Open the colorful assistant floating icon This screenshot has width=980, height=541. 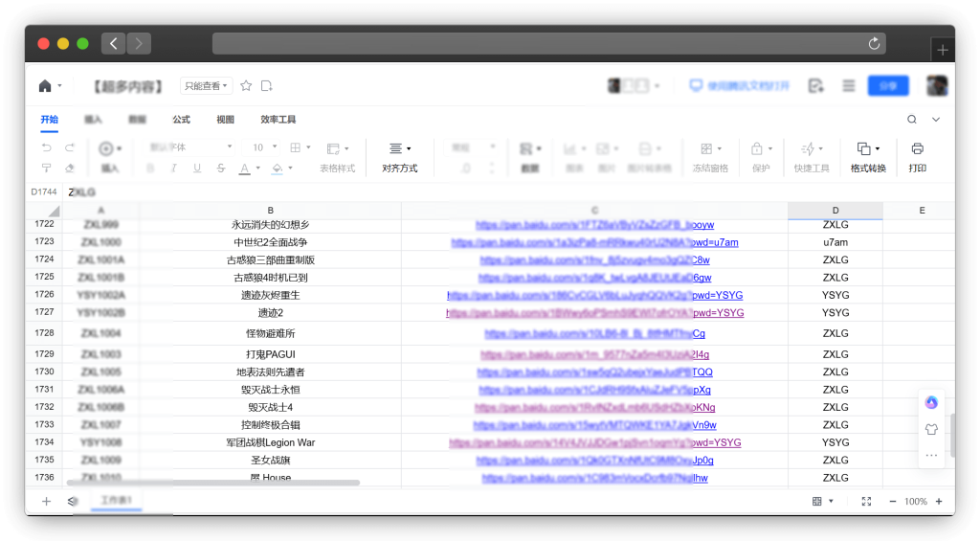[x=931, y=402]
